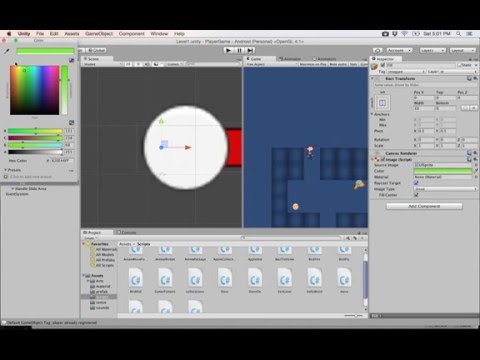This screenshot has height=360, width=480.
Task: Open the Cloud services icon
Action: [x=377, y=50]
